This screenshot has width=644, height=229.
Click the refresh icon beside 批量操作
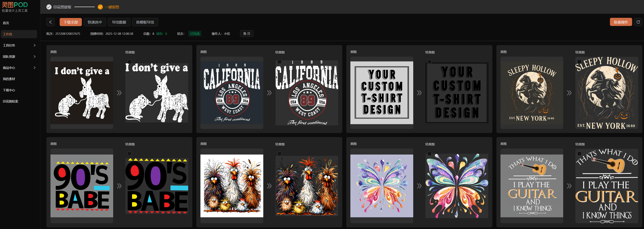click(x=638, y=22)
